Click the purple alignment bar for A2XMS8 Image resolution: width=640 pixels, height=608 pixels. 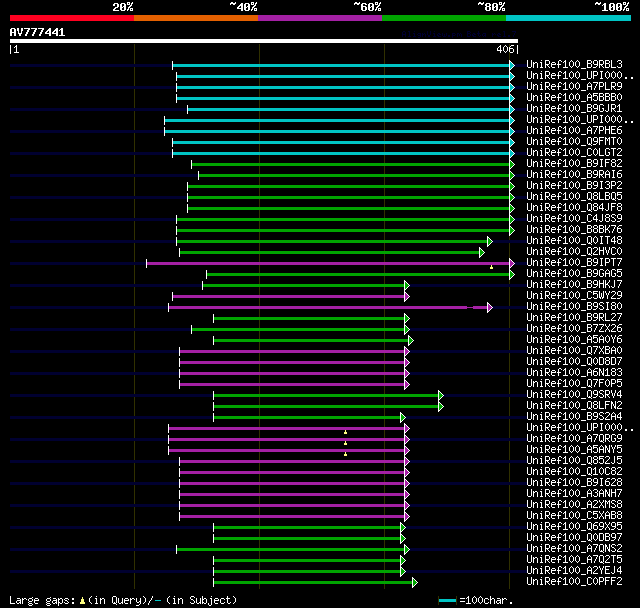click(x=292, y=506)
